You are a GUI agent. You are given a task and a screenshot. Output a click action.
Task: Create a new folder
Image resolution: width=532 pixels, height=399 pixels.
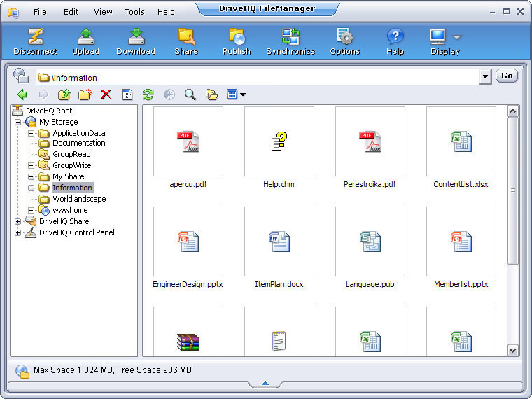[x=85, y=94]
